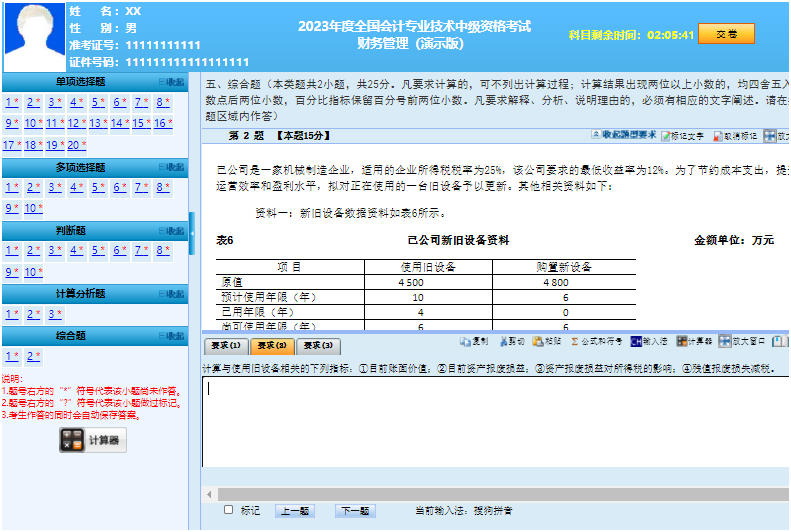791x532 pixels.
Task: Go to next question with 下一题
Action: (x=355, y=511)
